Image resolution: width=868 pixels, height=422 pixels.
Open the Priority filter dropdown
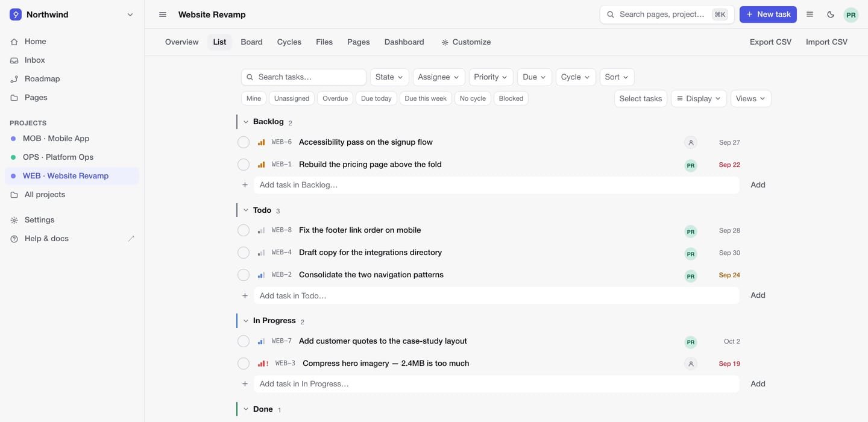[491, 77]
